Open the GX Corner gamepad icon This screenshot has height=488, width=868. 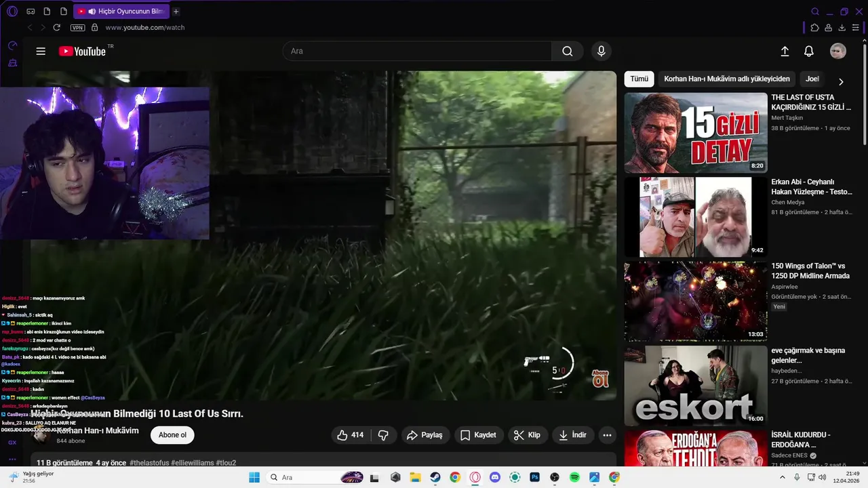[x=31, y=12]
